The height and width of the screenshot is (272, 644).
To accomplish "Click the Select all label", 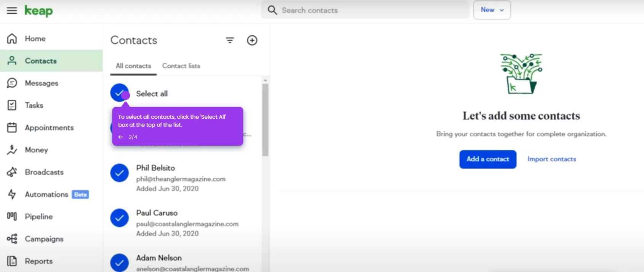I will pos(152,94).
